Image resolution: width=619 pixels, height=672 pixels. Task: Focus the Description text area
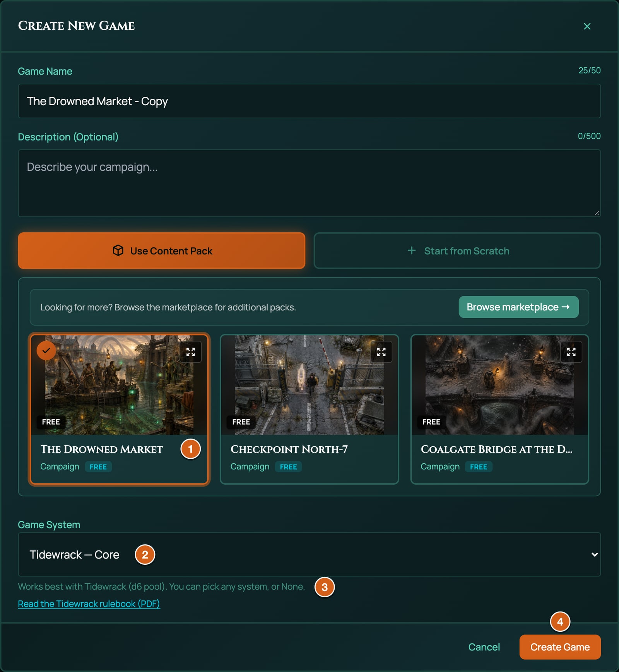[x=309, y=183]
